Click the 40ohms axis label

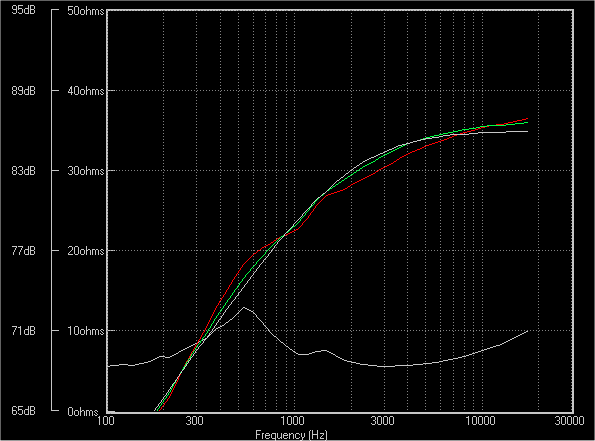point(86,91)
